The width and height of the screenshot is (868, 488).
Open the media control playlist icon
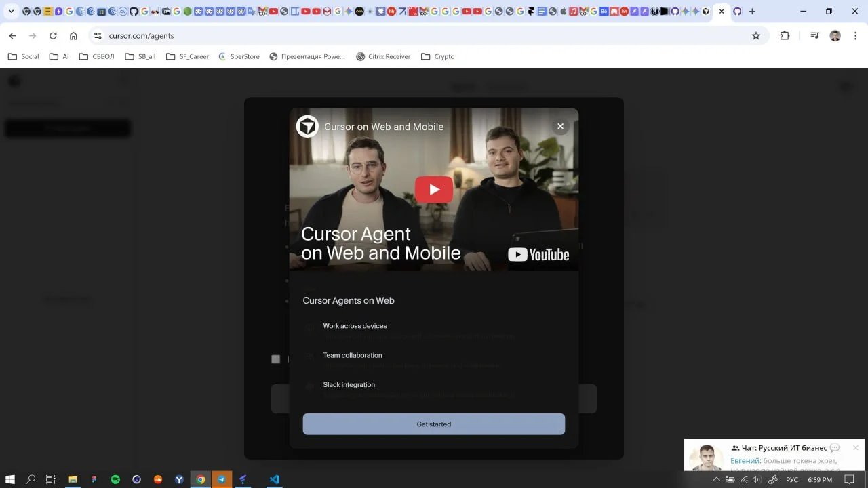coord(814,36)
